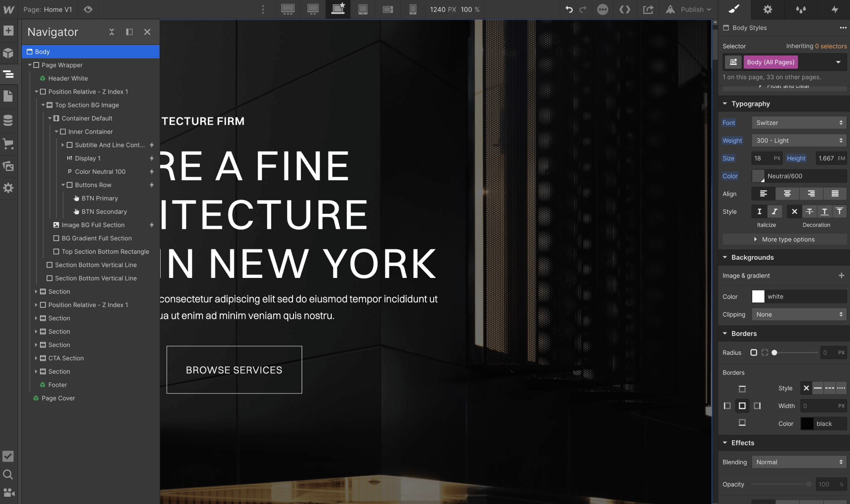Toggle italic text style

tap(774, 211)
